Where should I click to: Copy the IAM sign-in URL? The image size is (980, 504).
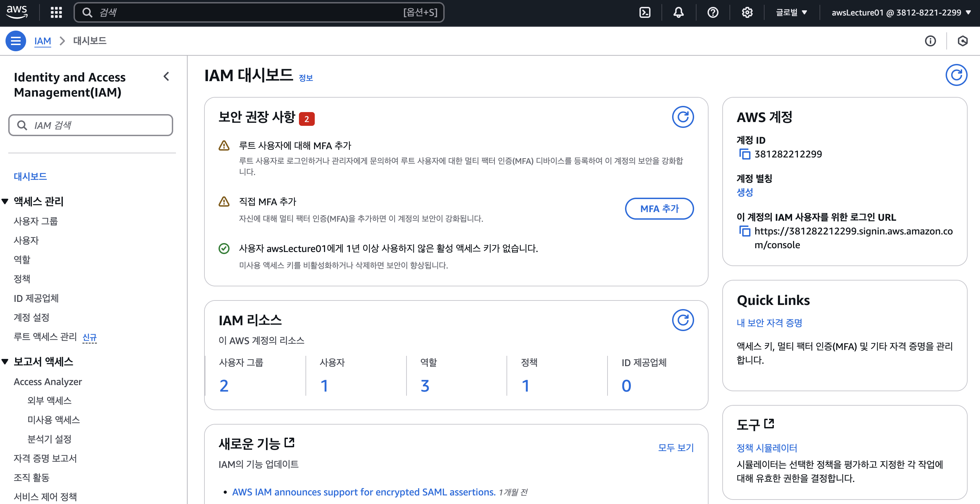click(x=745, y=231)
